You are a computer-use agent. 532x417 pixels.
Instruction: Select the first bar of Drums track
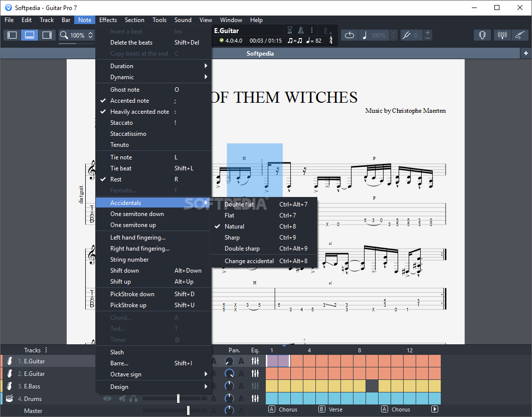(272, 398)
